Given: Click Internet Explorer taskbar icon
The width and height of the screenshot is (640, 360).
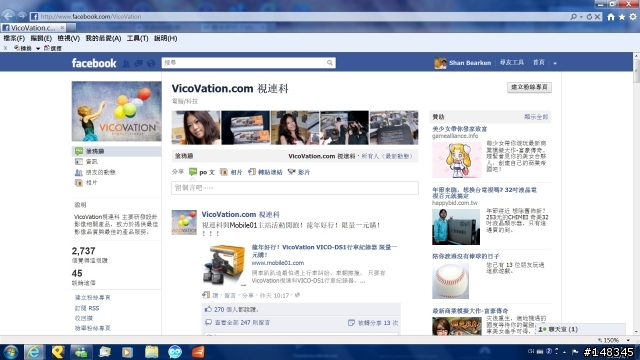Looking at the screenshot, I should [x=34, y=352].
